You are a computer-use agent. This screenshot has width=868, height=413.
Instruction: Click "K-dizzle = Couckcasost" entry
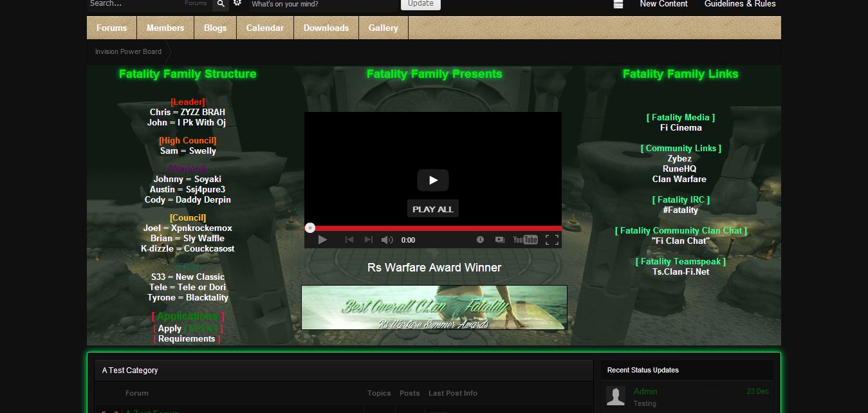point(188,248)
